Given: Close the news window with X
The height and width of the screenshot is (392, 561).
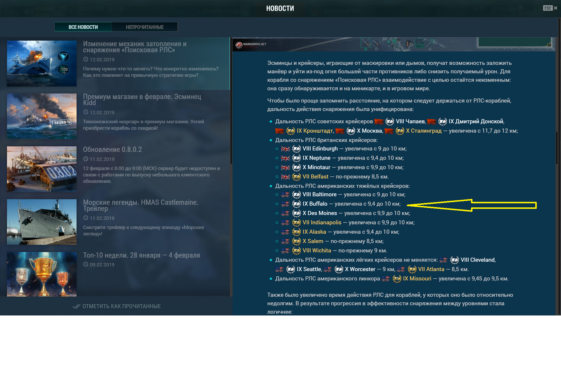Looking at the screenshot, I should click(555, 8).
